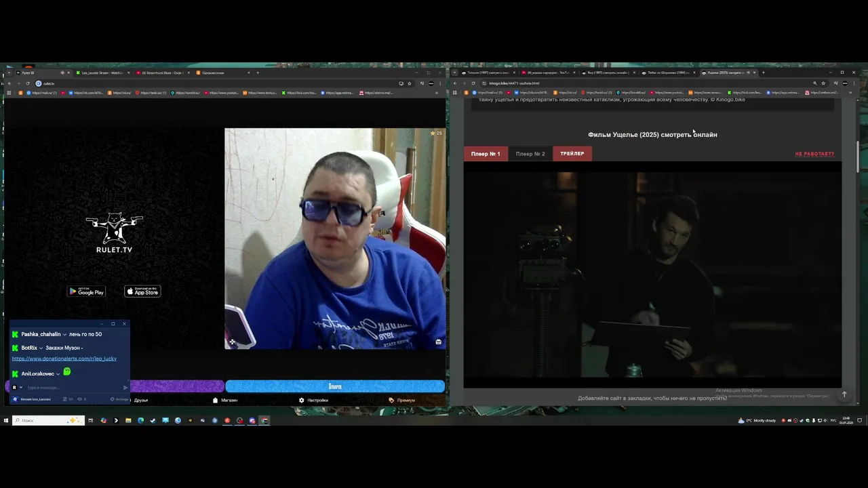Expand BotRix user dropdown in chat
Screen dimensions: 868x488
pyautogui.click(x=41, y=348)
